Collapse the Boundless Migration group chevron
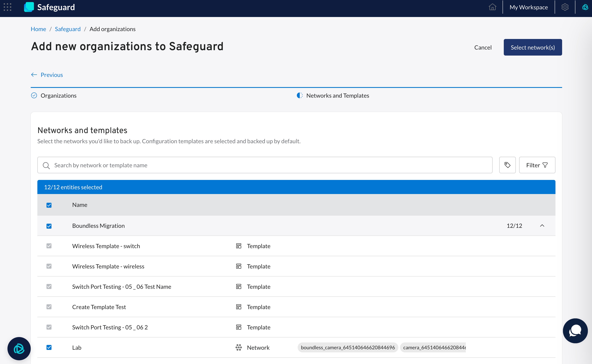The image size is (592, 364). coord(542,226)
